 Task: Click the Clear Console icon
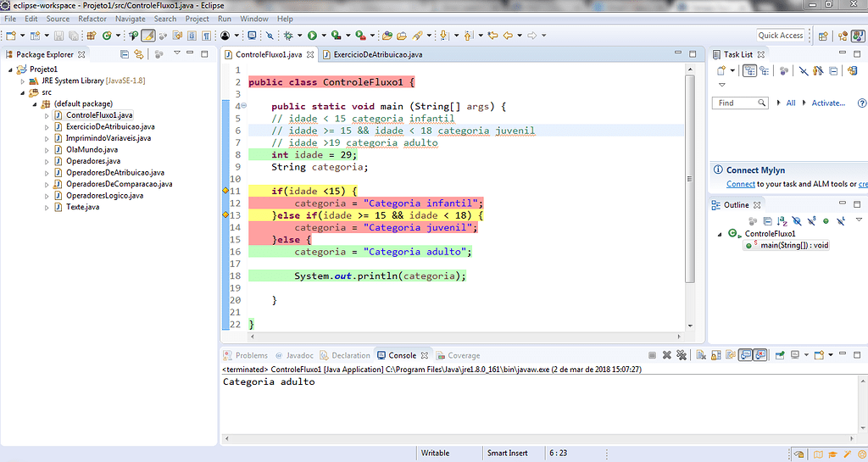(700, 355)
